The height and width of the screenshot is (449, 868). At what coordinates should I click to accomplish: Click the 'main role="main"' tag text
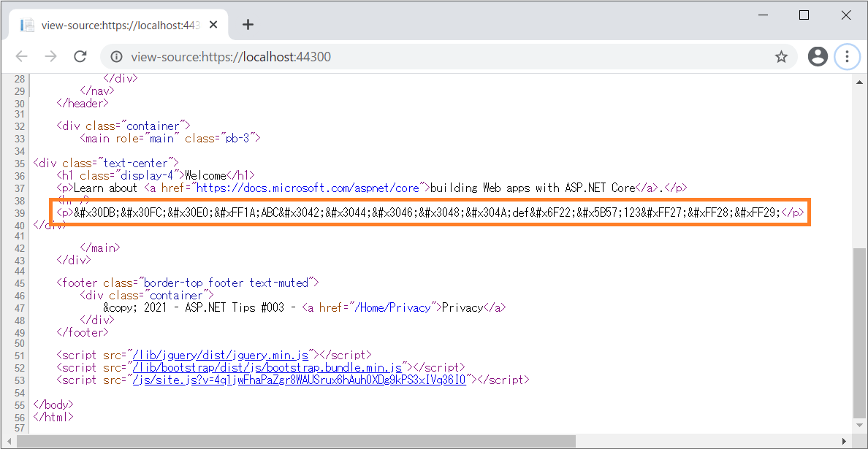point(132,138)
